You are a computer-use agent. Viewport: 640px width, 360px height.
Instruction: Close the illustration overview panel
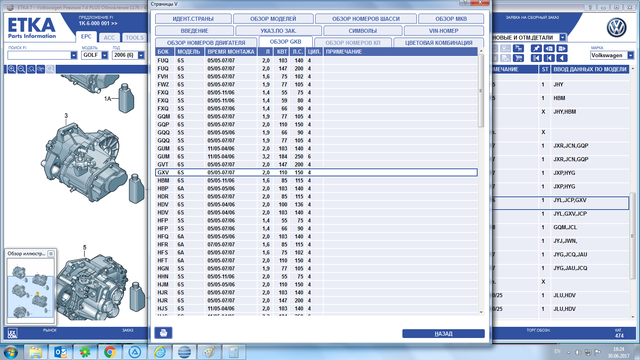(51, 254)
